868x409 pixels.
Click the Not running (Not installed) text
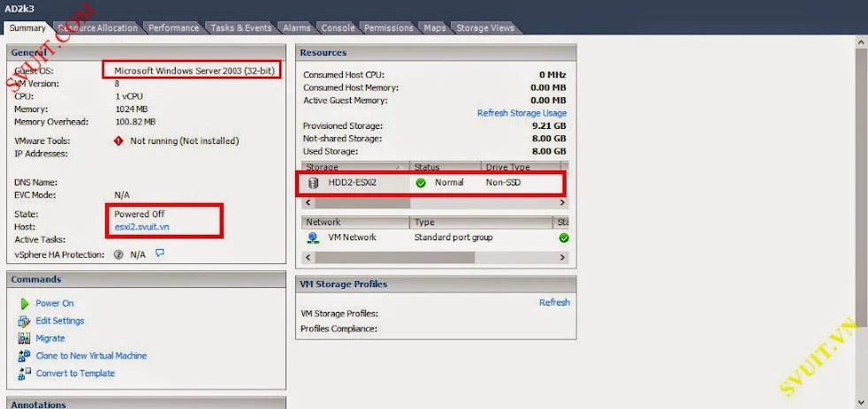pos(185,141)
